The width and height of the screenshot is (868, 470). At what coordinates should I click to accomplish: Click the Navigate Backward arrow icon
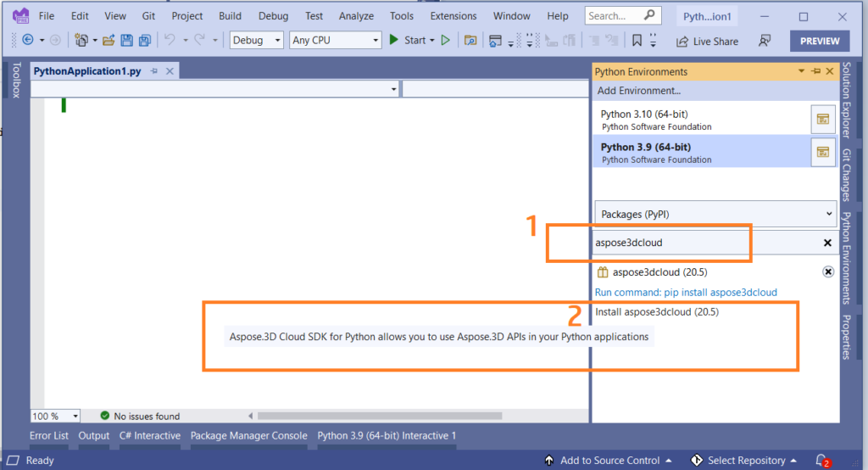coord(28,40)
